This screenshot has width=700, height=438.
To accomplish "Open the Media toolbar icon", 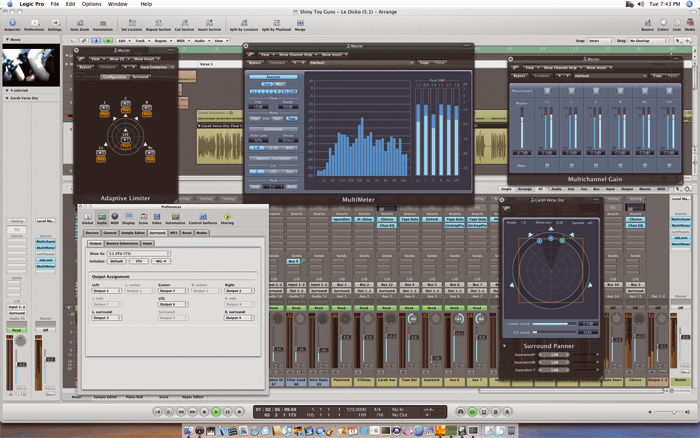I will [x=690, y=25].
